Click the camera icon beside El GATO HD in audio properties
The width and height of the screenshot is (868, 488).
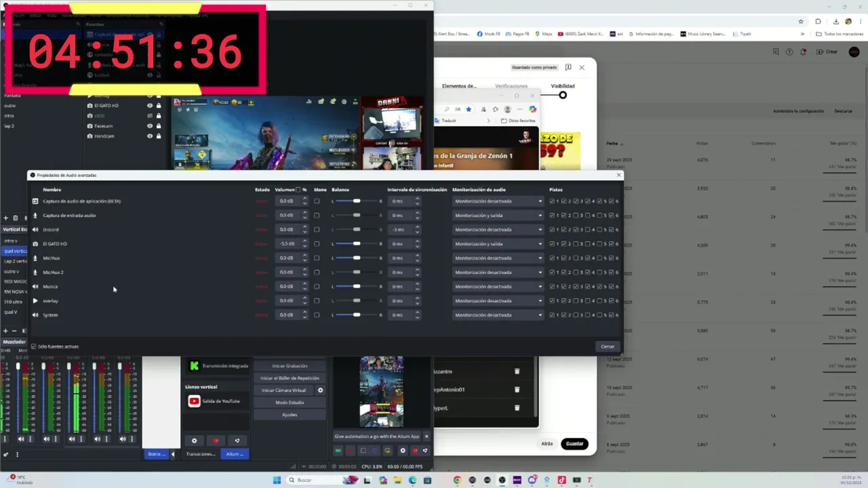[35, 244]
